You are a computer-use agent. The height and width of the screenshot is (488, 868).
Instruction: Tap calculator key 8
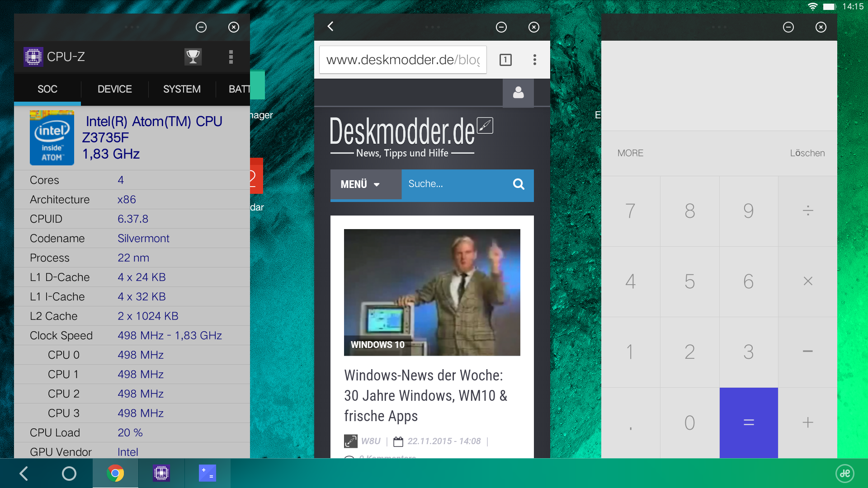pyautogui.click(x=689, y=211)
